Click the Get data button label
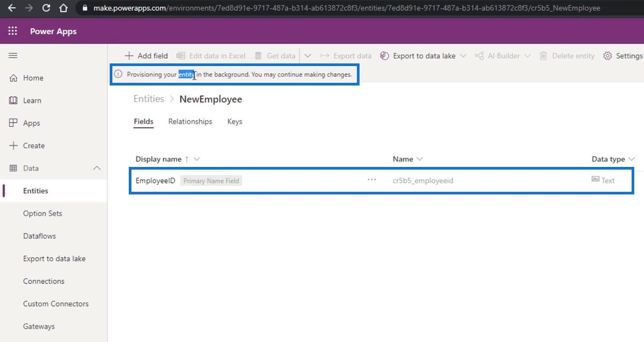Screen dimensions: 644x342 [x=281, y=56]
